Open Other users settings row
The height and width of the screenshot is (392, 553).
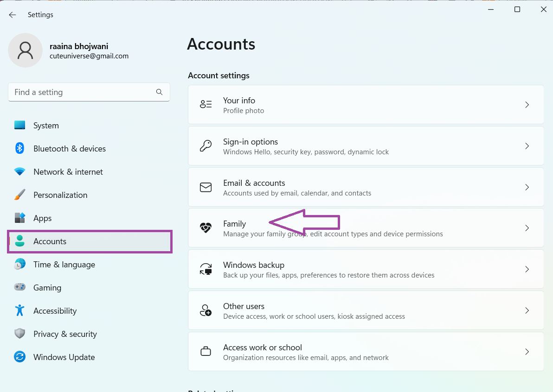(x=366, y=310)
